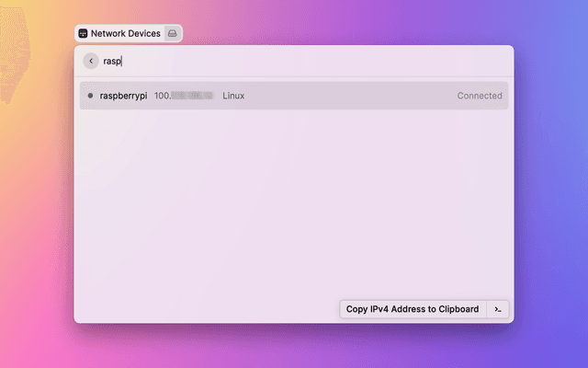This screenshot has width=588, height=368.
Task: Click the Connected status text
Action: click(x=480, y=96)
